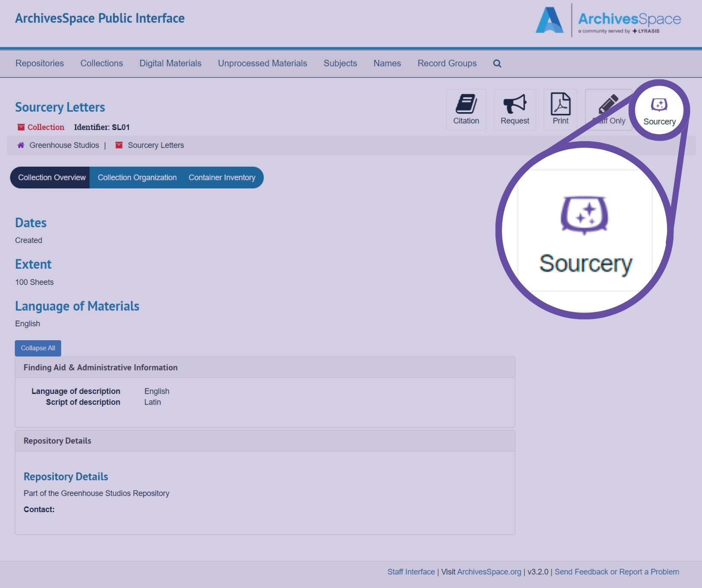Collapse the Repository Details panel header
The height and width of the screenshot is (588, 702).
click(x=265, y=441)
